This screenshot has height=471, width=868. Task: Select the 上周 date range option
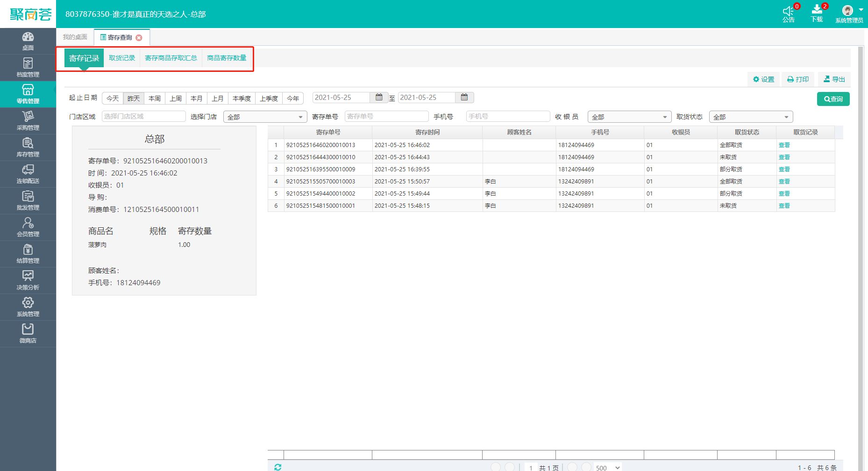[176, 98]
